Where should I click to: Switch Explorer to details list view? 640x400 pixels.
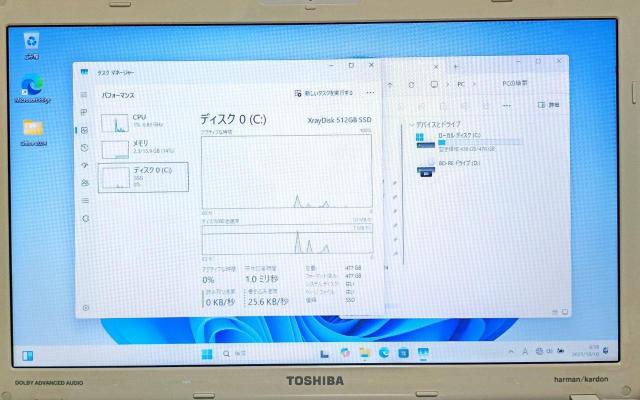556,312
